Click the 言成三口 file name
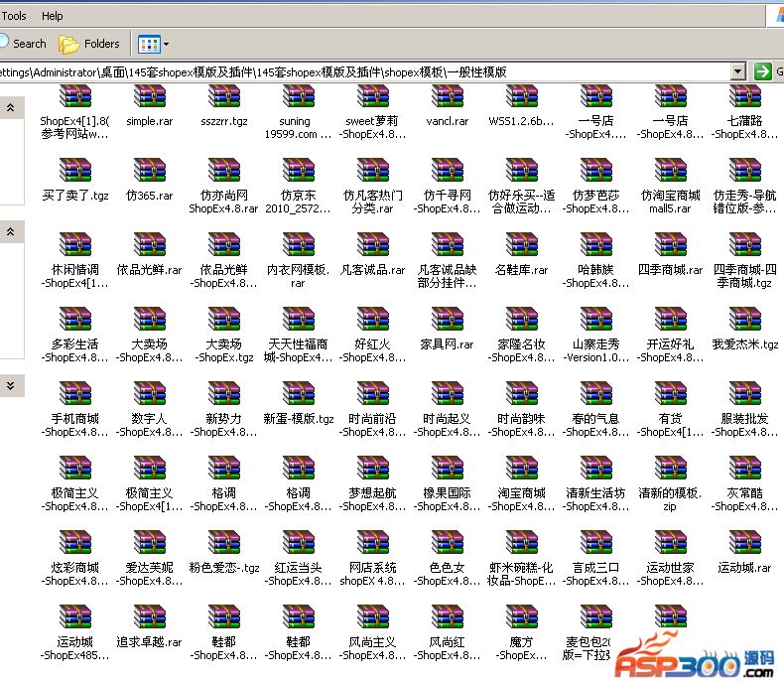Image resolution: width=784 pixels, height=682 pixels. tap(595, 574)
